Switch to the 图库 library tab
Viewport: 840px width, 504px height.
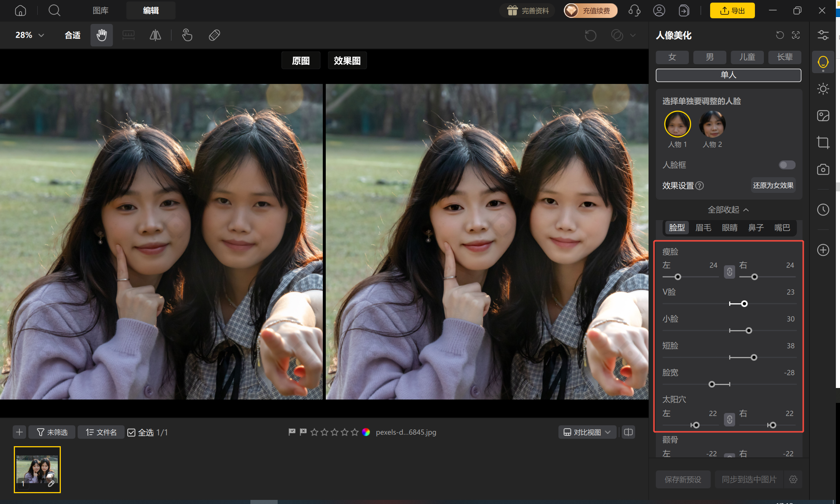100,10
